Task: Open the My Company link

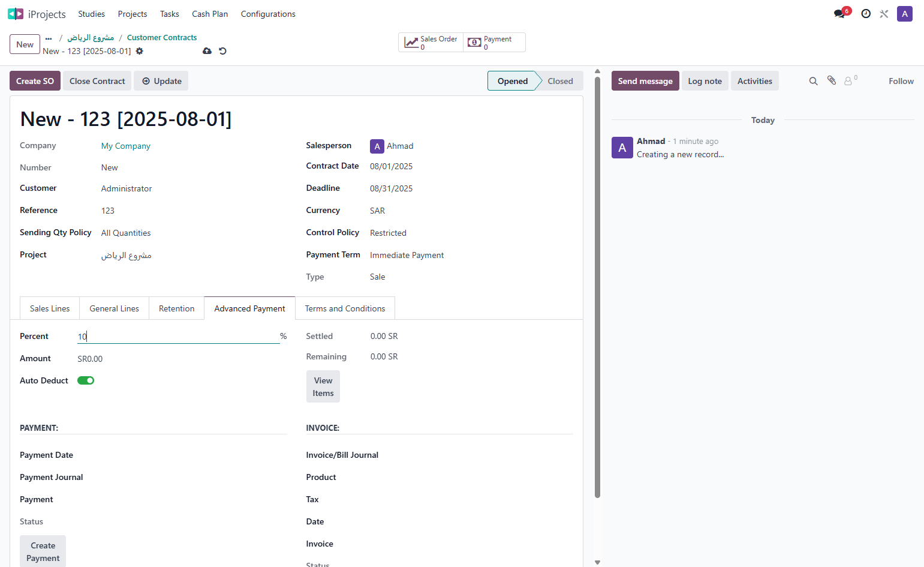Action: (x=126, y=146)
